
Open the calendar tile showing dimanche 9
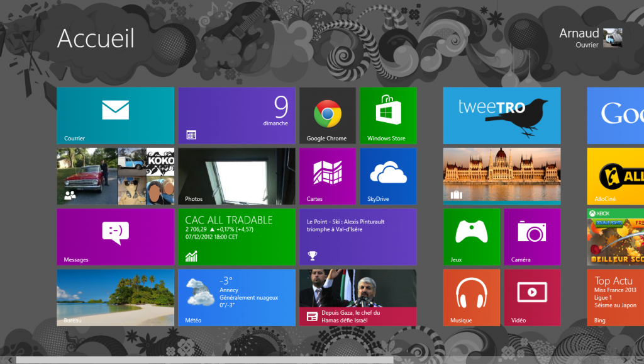236,115
